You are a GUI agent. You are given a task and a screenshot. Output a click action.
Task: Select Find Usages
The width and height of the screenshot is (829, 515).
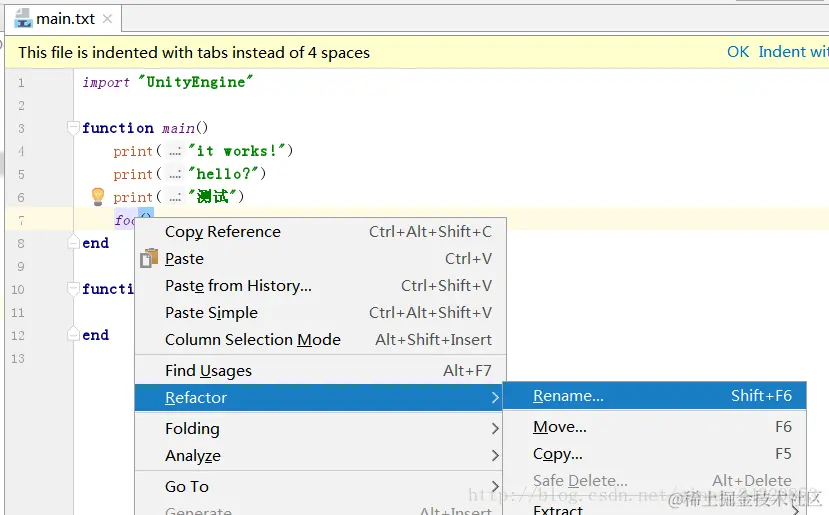[208, 371]
